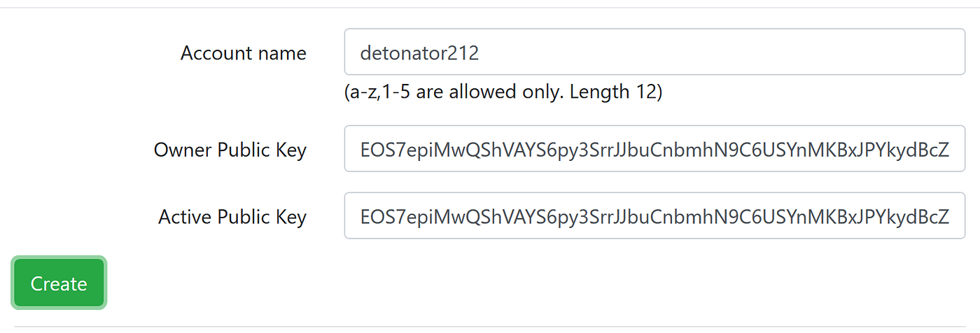Focus the Account name input field
The height and width of the screenshot is (333, 980).
pyautogui.click(x=654, y=52)
